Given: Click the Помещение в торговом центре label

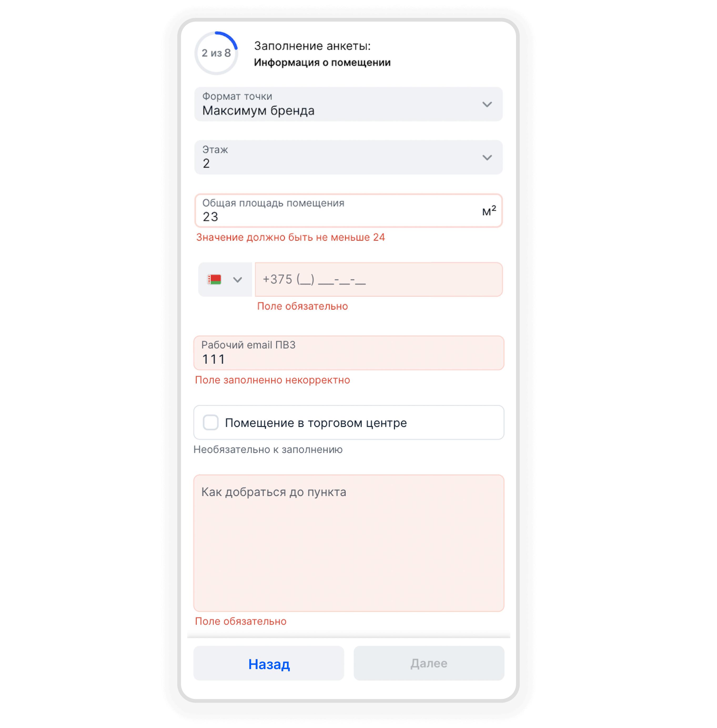Looking at the screenshot, I should [316, 423].
